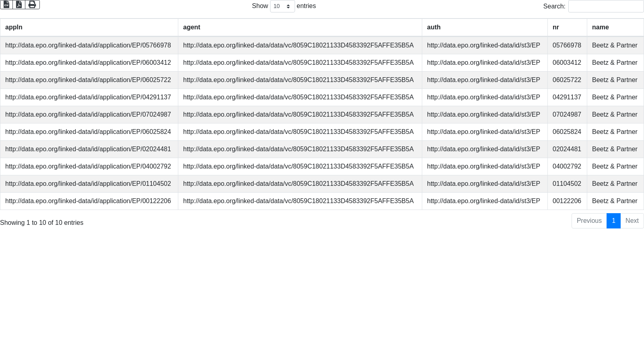Select page 1 in pagination
Image resolution: width=644 pixels, height=362 pixels.
(x=613, y=221)
